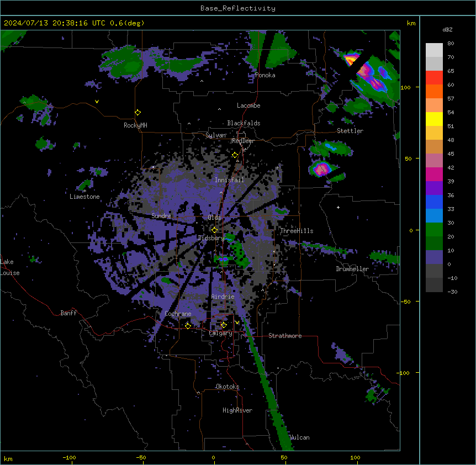Viewport: 476px width, 465px height.
Task: Select the red 60-65 dBZ legend swatch
Action: click(434, 78)
